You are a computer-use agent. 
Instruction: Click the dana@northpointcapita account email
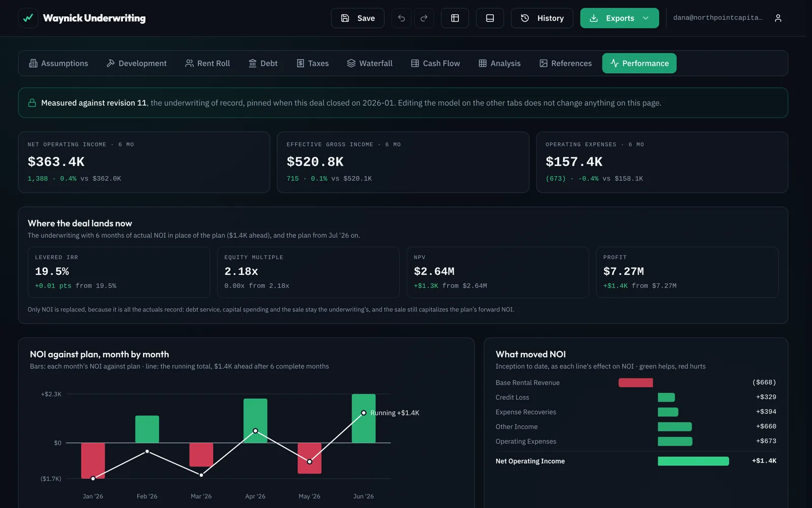coord(718,18)
